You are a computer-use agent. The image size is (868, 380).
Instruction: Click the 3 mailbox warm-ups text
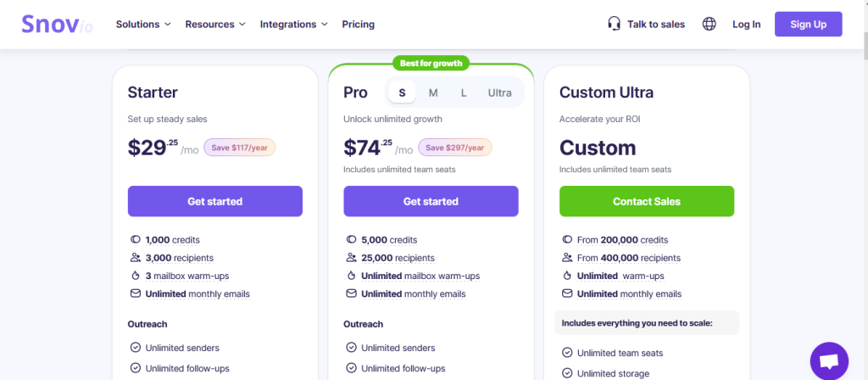click(x=187, y=276)
